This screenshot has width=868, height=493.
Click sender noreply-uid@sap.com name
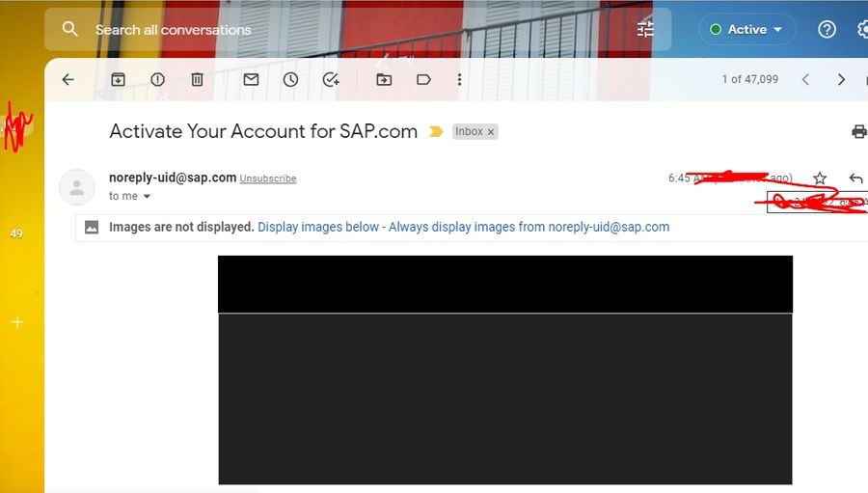click(173, 178)
